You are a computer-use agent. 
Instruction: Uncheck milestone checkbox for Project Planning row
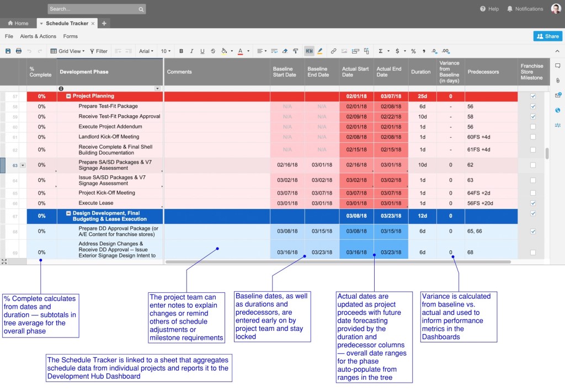[533, 96]
